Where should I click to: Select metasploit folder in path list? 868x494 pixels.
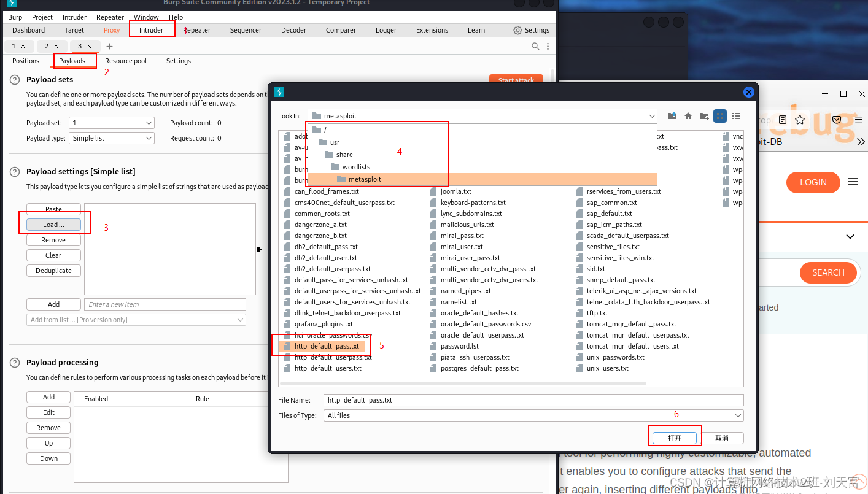click(481, 179)
